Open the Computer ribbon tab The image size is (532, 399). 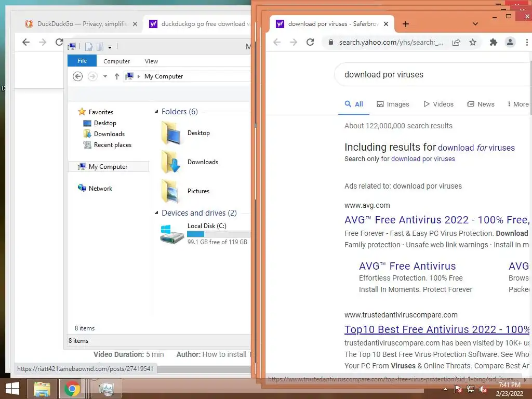tap(117, 61)
